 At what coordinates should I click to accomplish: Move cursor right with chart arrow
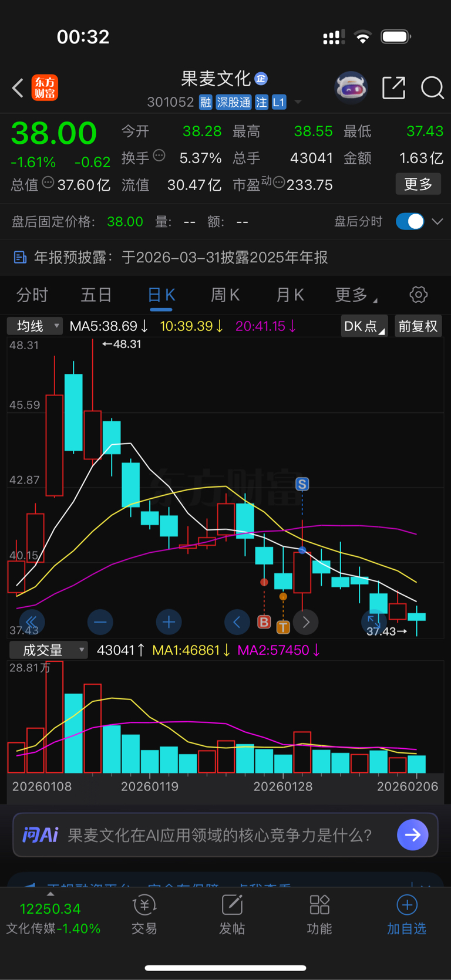(306, 622)
